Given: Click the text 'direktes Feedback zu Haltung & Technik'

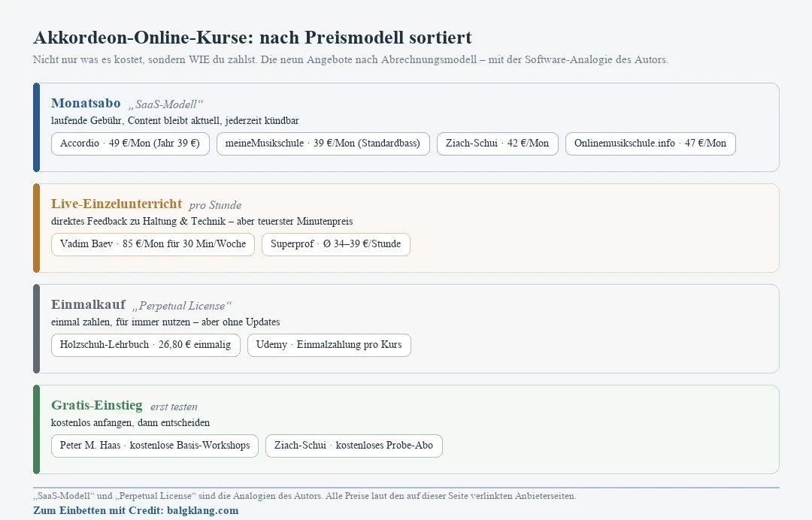Looking at the screenshot, I should pyautogui.click(x=138, y=222).
